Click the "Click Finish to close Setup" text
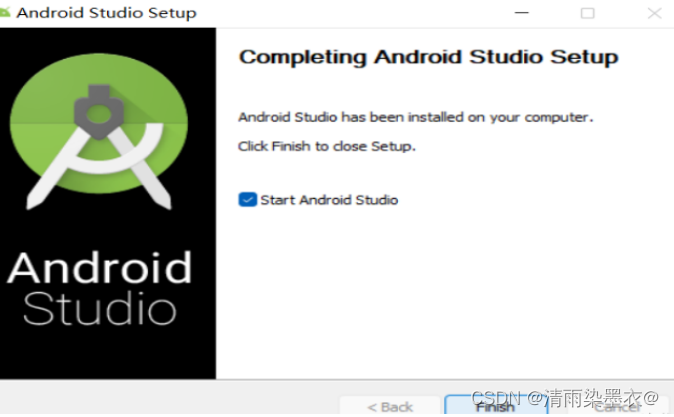The image size is (674, 417). coord(327,146)
